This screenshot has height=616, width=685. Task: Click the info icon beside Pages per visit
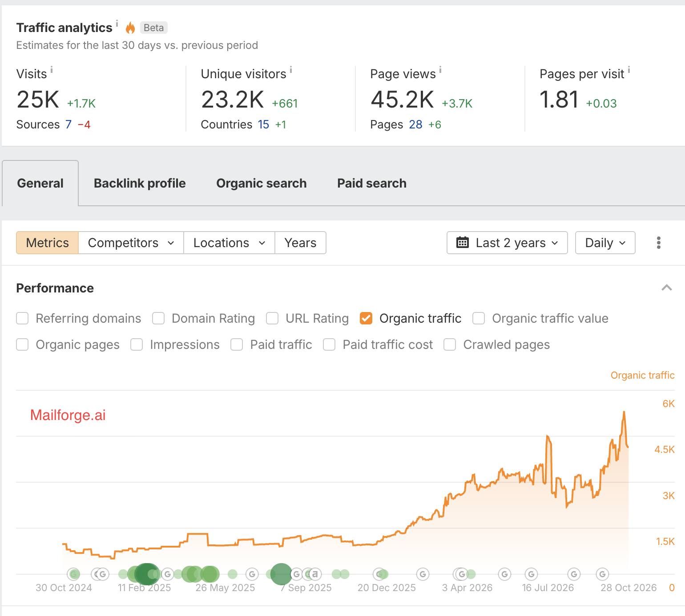pos(629,69)
